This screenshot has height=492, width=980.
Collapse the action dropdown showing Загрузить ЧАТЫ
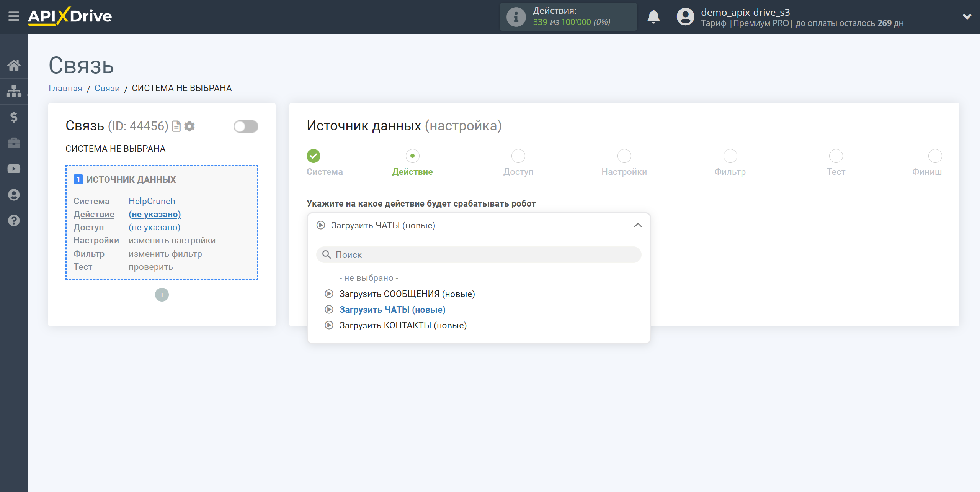479,225
